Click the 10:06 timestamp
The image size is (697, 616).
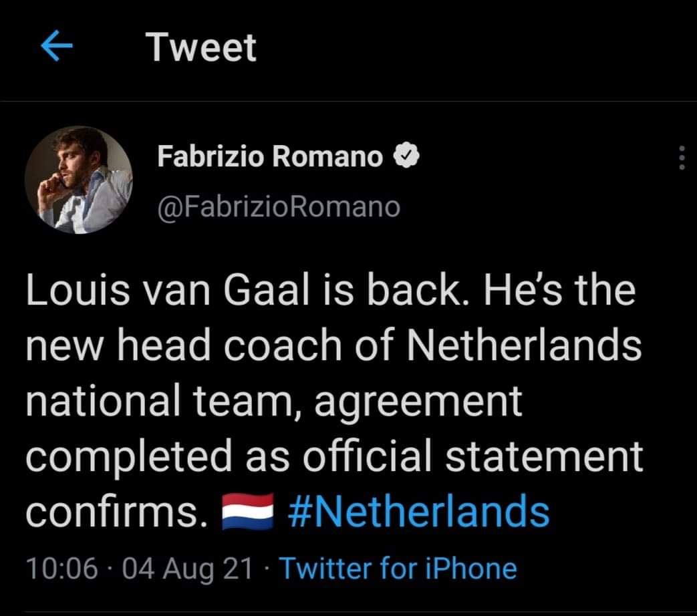(61, 569)
